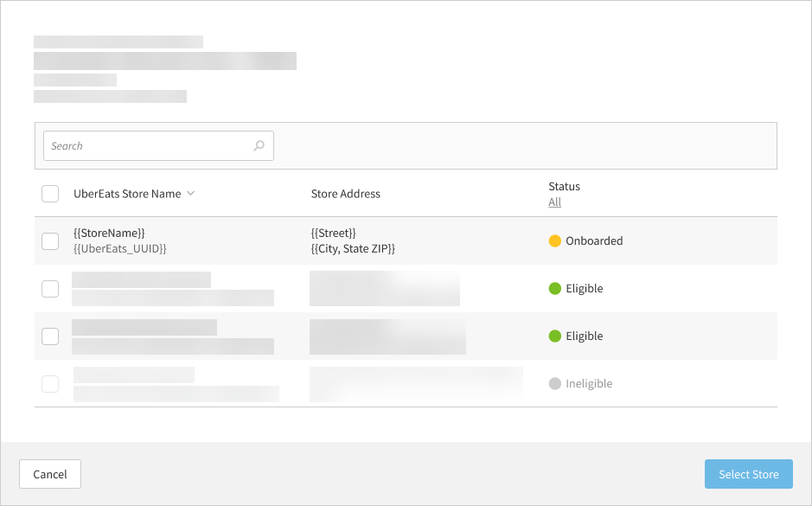The height and width of the screenshot is (506, 812).
Task: Tick the checkbox for the second Eligible store
Action: tap(50, 336)
